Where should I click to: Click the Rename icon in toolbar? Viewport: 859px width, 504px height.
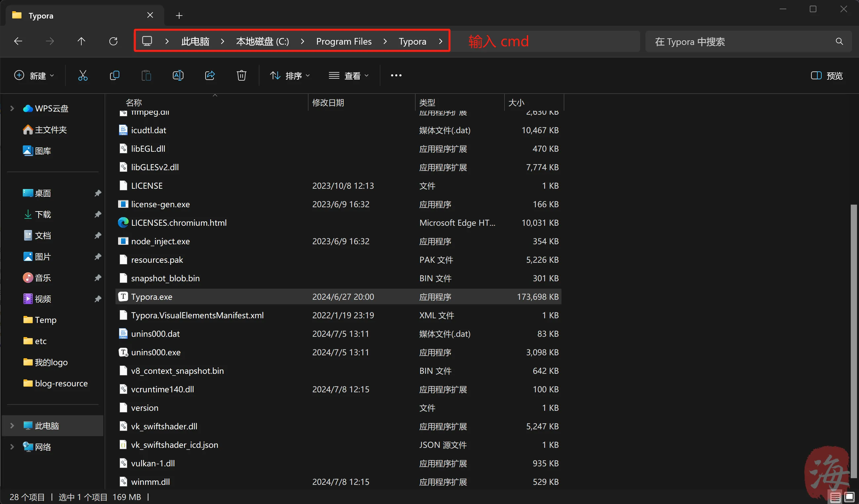[x=178, y=75]
